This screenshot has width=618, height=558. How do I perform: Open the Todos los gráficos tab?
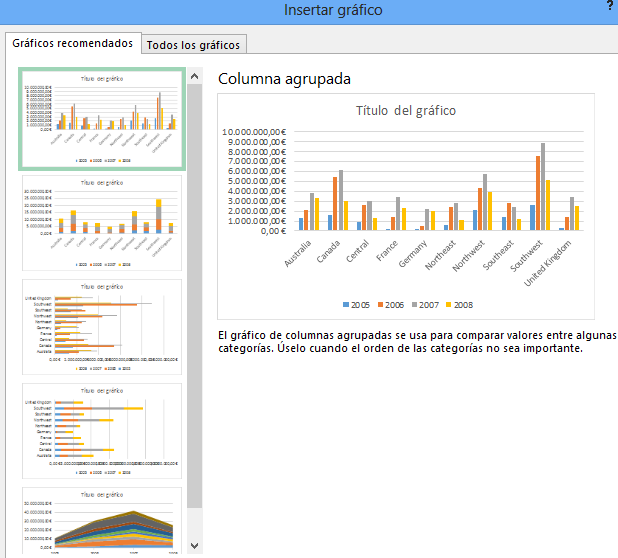point(193,44)
